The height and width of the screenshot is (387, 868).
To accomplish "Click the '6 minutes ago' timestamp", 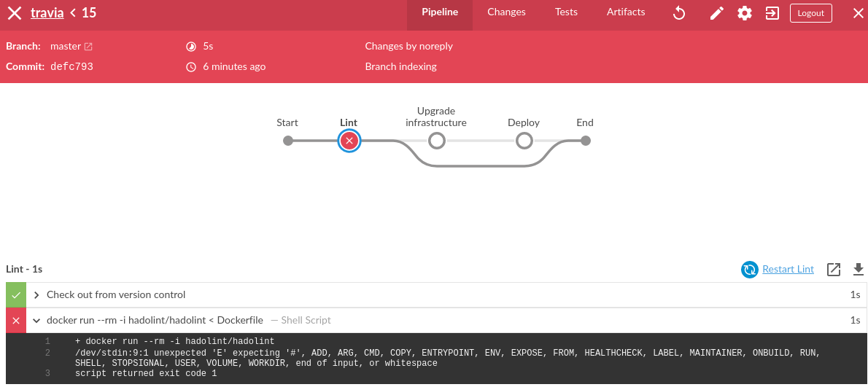I will (234, 67).
